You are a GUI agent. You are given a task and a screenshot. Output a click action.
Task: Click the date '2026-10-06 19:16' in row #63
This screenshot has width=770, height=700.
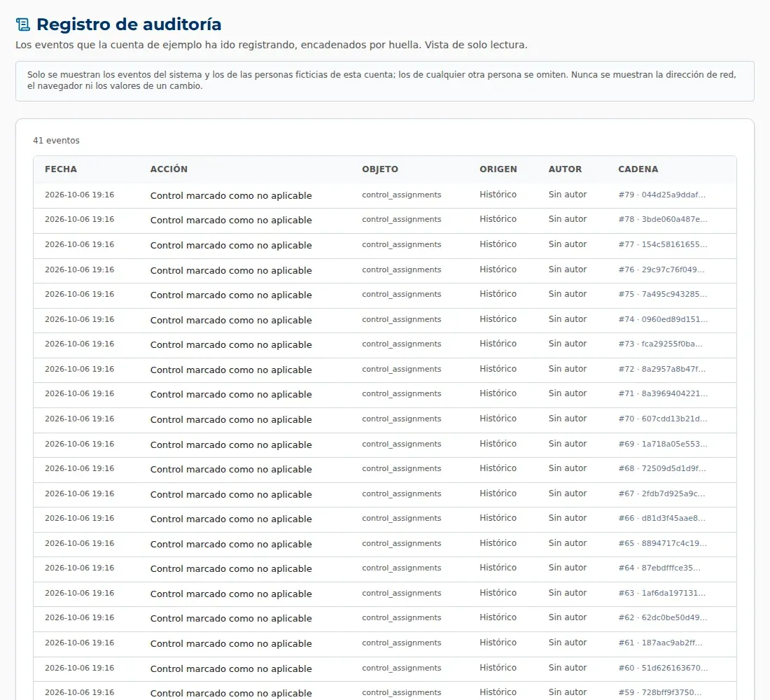pyautogui.click(x=80, y=593)
